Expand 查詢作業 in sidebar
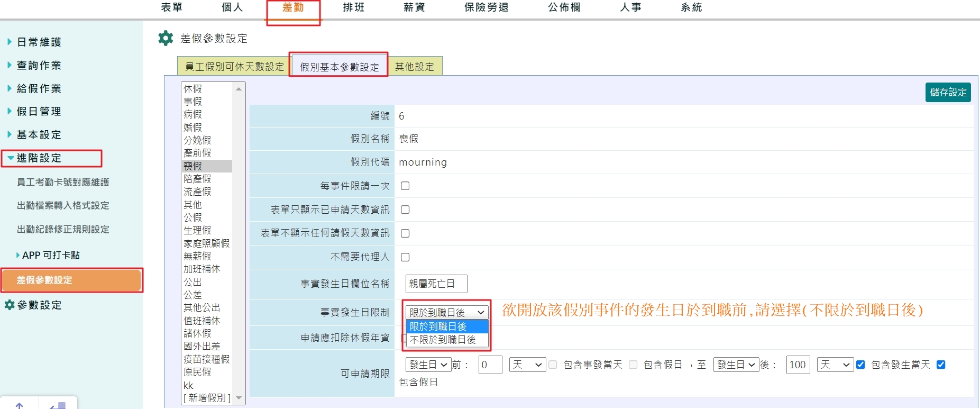Screen dimensions: 980x409 (x=39, y=65)
